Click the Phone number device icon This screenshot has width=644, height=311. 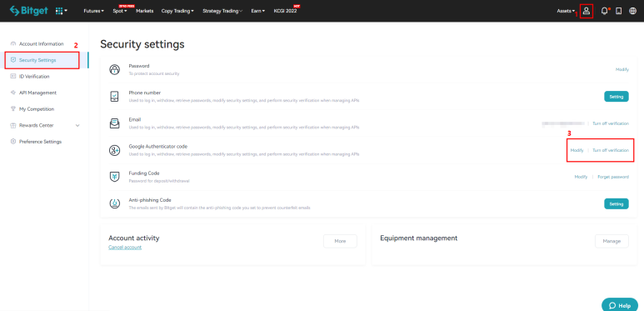[114, 97]
